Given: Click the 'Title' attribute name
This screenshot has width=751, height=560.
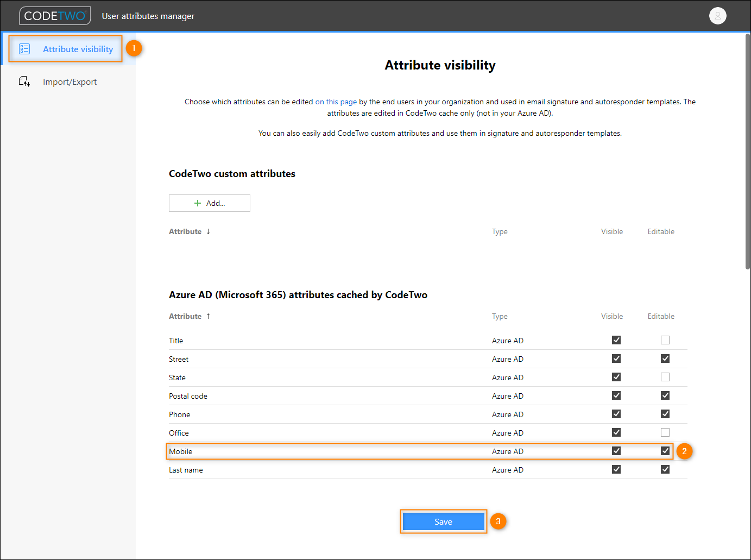Looking at the screenshot, I should click(x=176, y=341).
